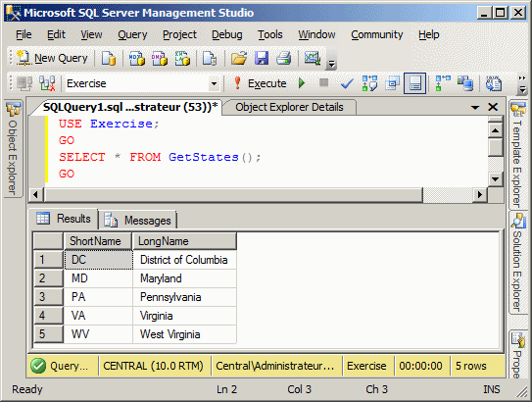This screenshot has height=402, width=532.
Task: Open the Exercise database combo box
Action: [142, 83]
